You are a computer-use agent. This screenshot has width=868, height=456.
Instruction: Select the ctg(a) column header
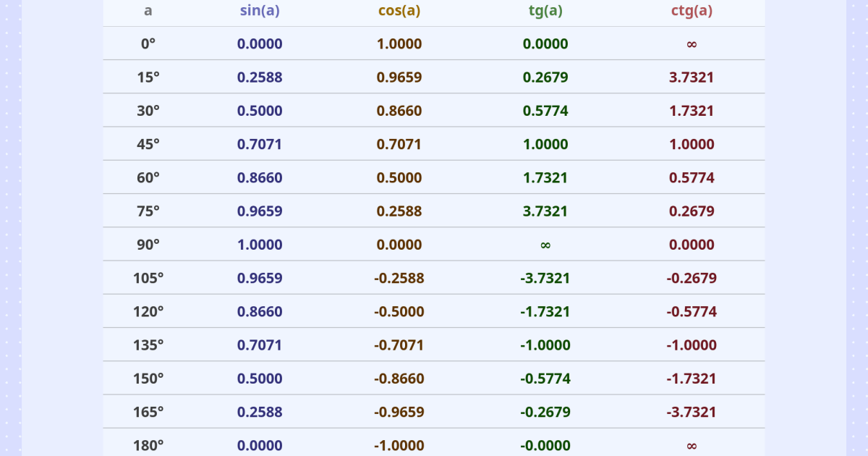692,10
